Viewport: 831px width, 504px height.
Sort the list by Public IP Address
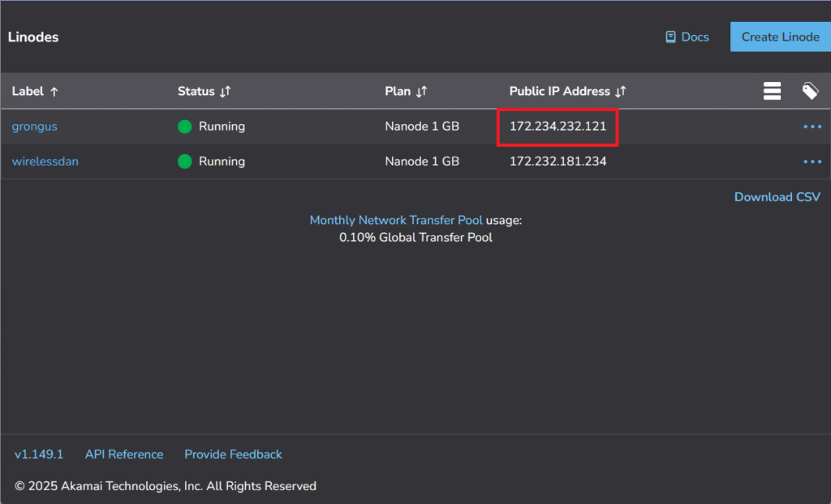pos(621,92)
